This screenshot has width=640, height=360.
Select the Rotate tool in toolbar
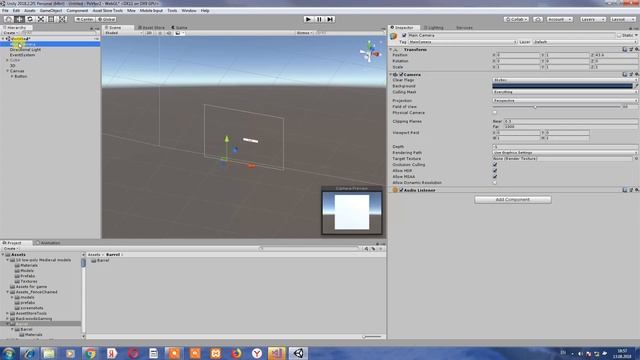[30, 19]
